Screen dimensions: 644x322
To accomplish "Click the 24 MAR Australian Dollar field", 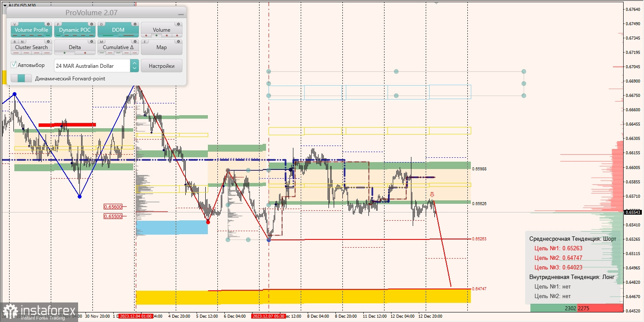I will click(92, 66).
